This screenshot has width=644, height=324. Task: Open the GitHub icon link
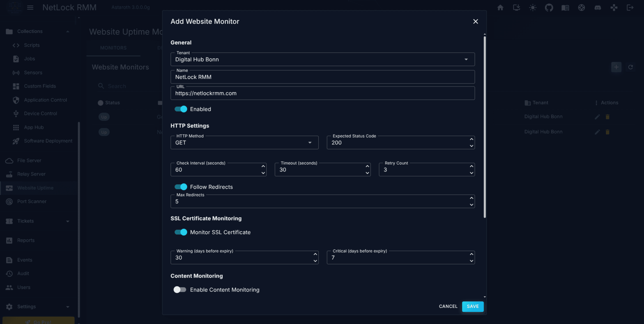(549, 7)
